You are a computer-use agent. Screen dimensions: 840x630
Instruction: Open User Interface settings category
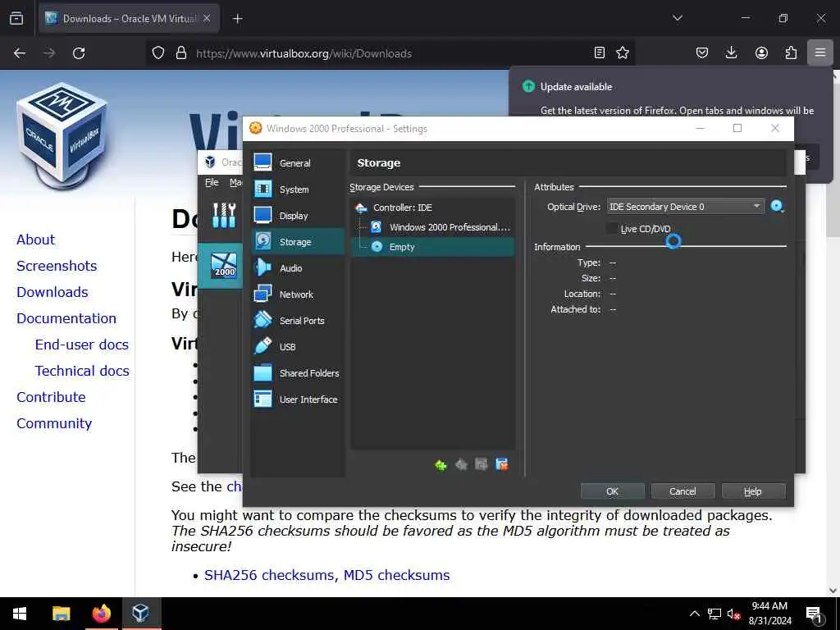tap(297, 399)
